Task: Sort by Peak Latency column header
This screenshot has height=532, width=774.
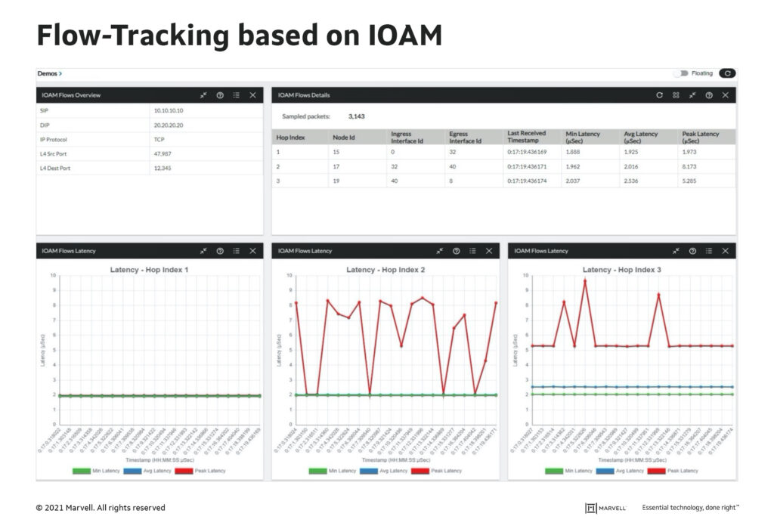Action: tap(707, 138)
